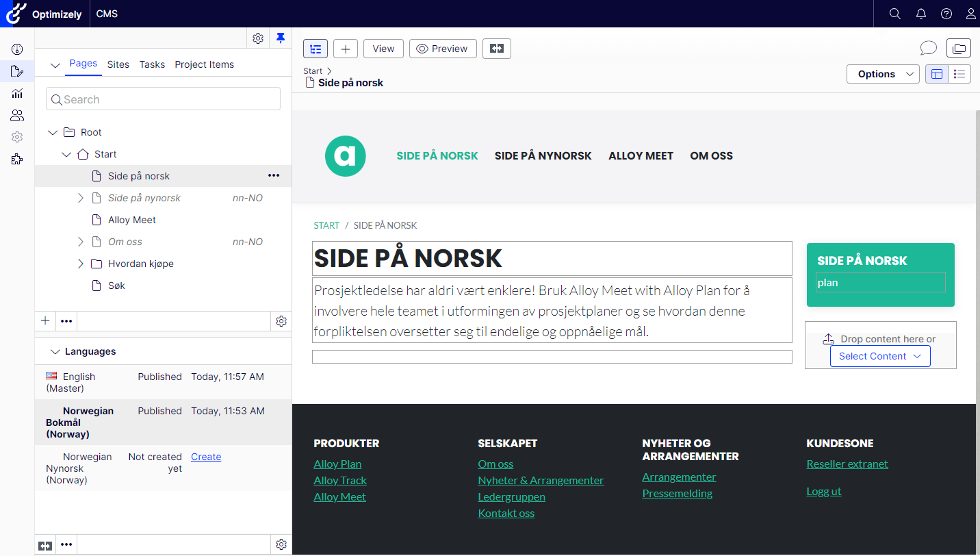The height and width of the screenshot is (556, 980).
Task: Switch to On-Page Editing view
Action: point(937,74)
